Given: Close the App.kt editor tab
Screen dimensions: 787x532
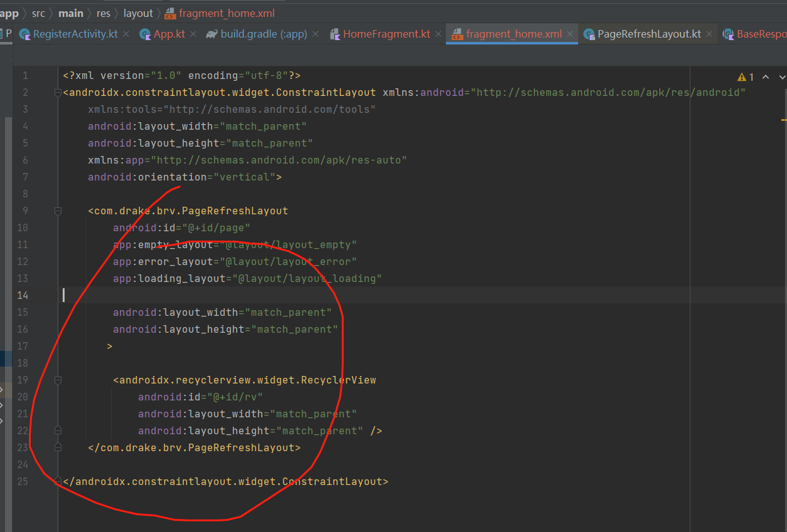Looking at the screenshot, I should point(193,34).
